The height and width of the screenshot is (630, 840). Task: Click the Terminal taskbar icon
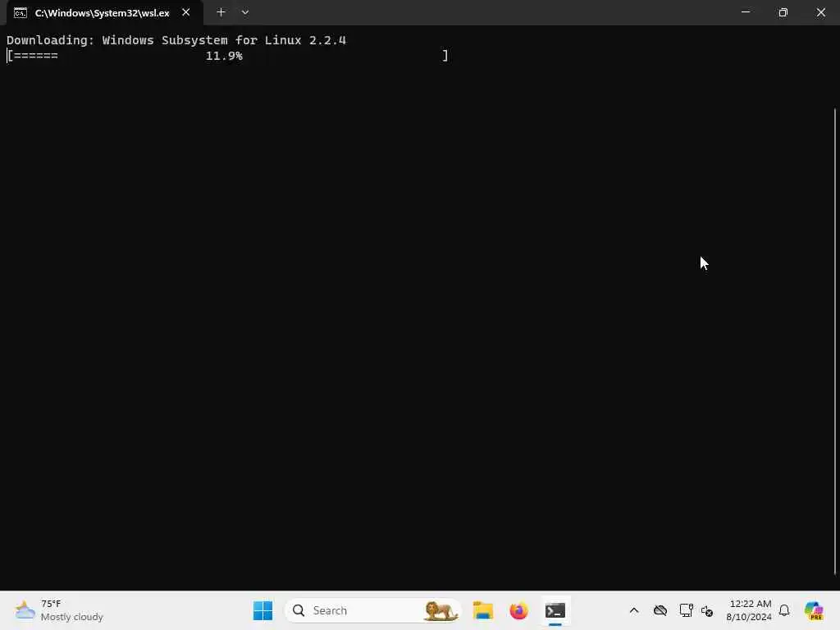[555, 610]
